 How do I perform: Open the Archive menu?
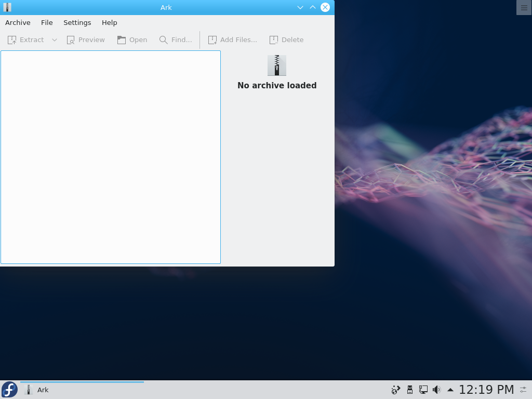click(x=18, y=23)
